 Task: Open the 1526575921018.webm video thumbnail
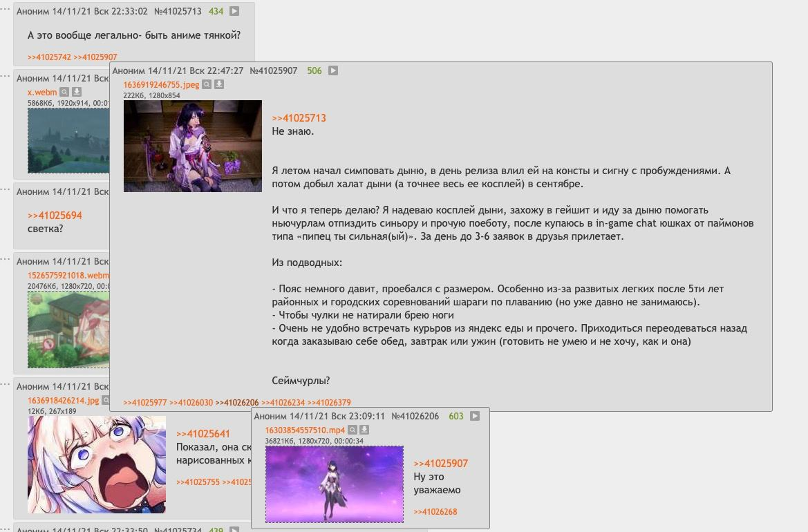click(x=68, y=330)
